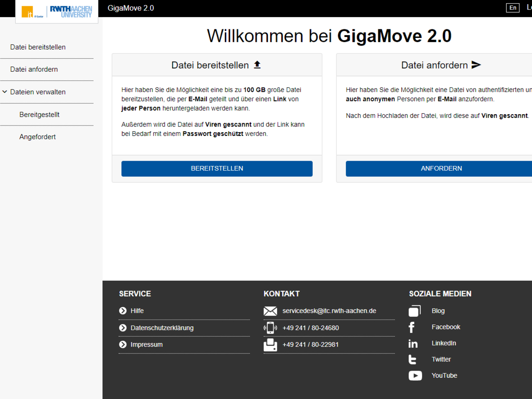Select Bereitgestellt submenu item
The width and height of the screenshot is (532, 399).
coord(39,115)
